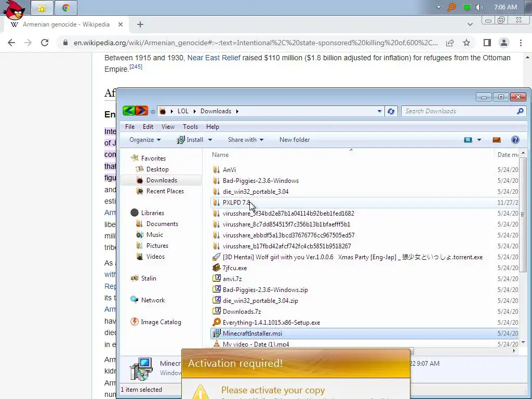Click the Chrome address bar URL
Screen dimensions: 532x399
[x=256, y=43]
